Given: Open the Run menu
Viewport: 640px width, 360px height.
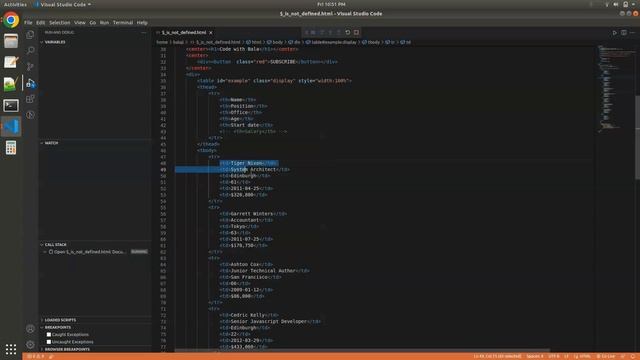Looking at the screenshot, I should [104, 22].
